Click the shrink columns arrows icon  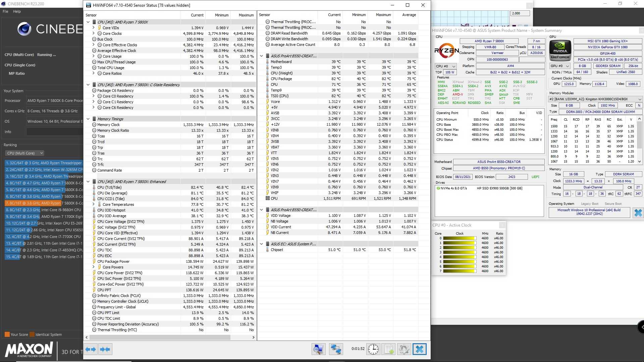point(105,349)
